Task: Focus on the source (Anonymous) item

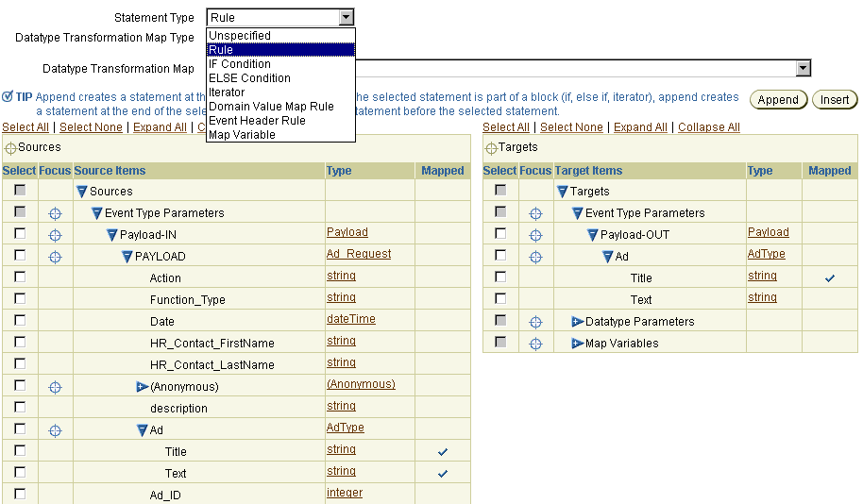Action: pyautogui.click(x=55, y=387)
